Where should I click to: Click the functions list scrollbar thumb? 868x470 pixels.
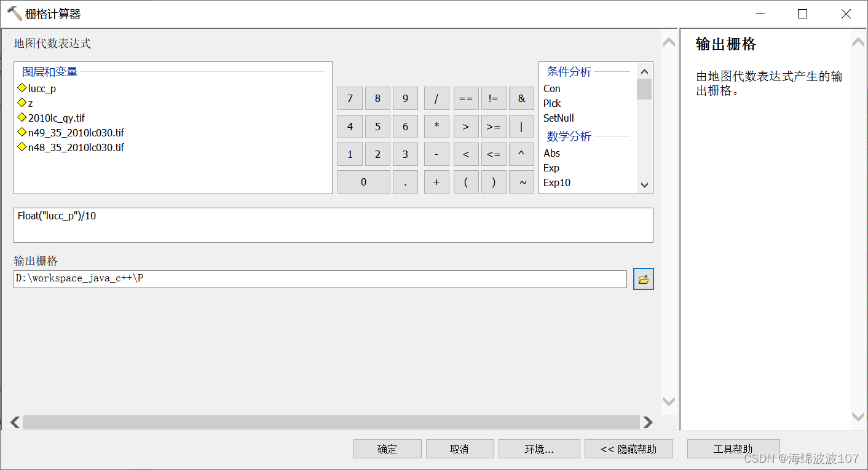tap(644, 89)
